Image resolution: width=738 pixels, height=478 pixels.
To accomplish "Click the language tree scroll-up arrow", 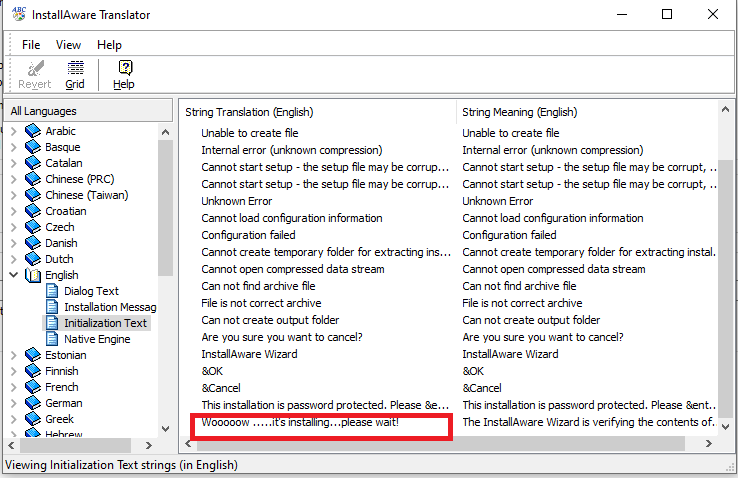I will tap(165, 132).
